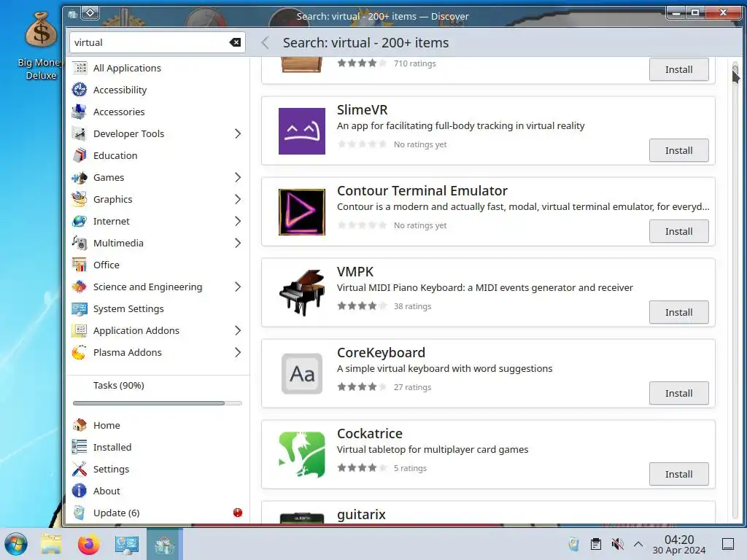The image size is (747, 560).
Task: Click the back arrow next to Search heading
Action: point(266,43)
